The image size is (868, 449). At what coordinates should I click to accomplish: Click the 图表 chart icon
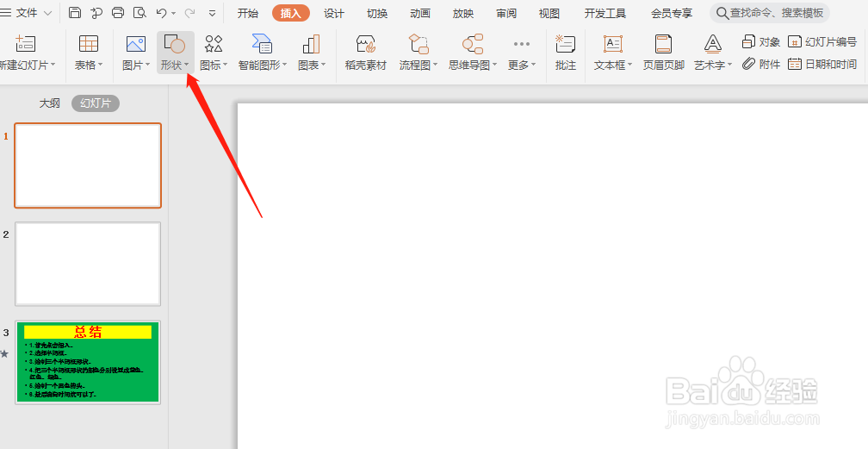311,44
